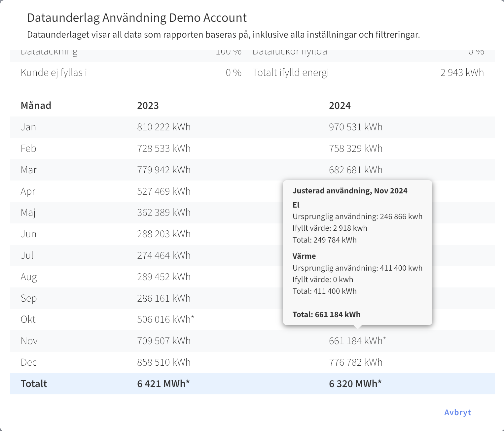Screen dimensions: 504x431
Task: Select the Totalt ifylld energi value
Action: [x=462, y=73]
